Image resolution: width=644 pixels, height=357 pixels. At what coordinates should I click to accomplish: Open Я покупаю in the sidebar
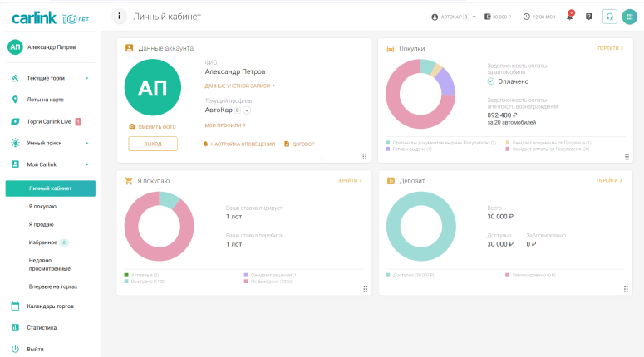tap(42, 206)
